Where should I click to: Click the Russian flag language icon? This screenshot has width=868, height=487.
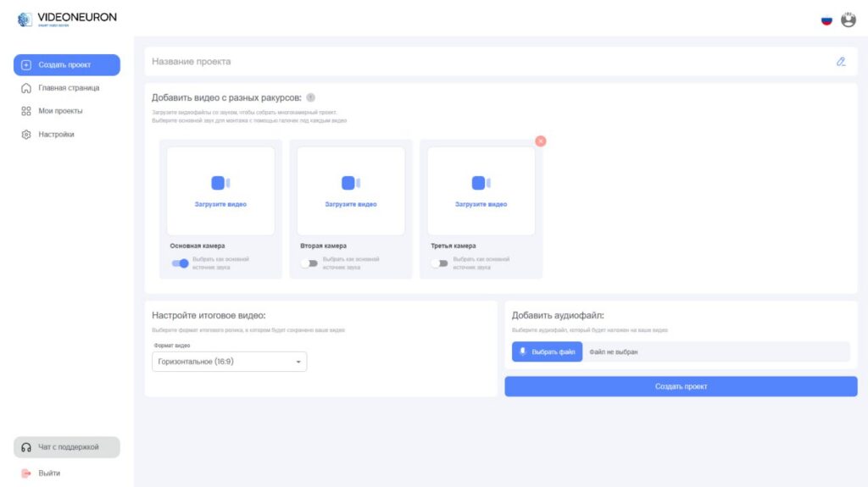click(x=826, y=20)
